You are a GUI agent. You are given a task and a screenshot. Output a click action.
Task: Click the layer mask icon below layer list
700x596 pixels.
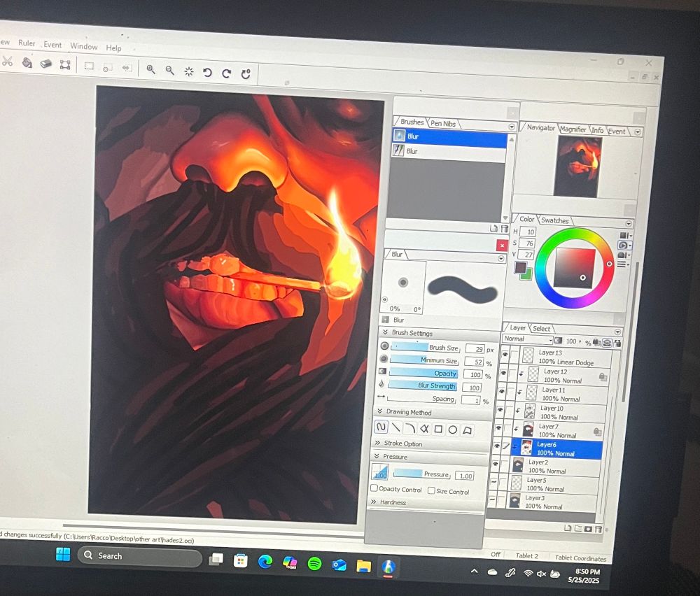(x=588, y=529)
